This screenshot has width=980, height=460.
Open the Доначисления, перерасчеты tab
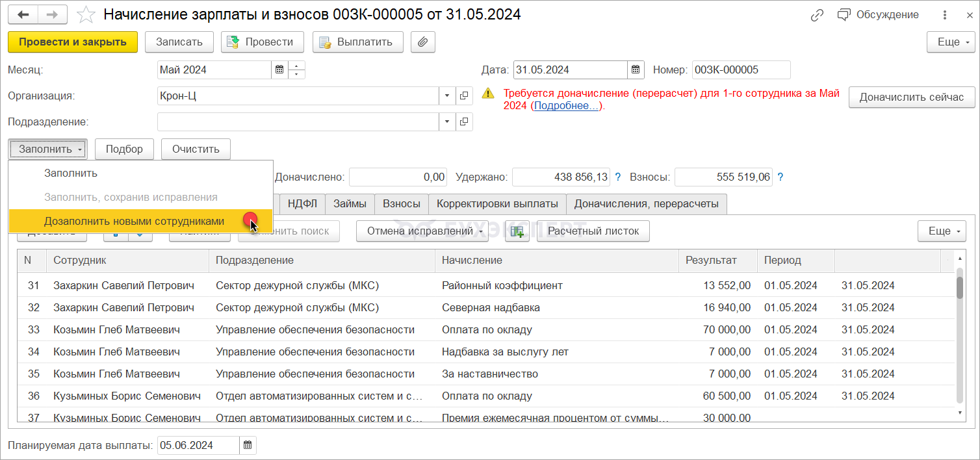[x=646, y=204]
